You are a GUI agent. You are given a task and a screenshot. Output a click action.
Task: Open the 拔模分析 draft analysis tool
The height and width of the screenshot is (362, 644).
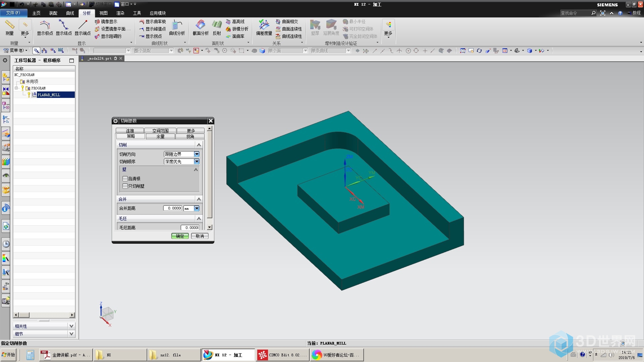tap(237, 29)
